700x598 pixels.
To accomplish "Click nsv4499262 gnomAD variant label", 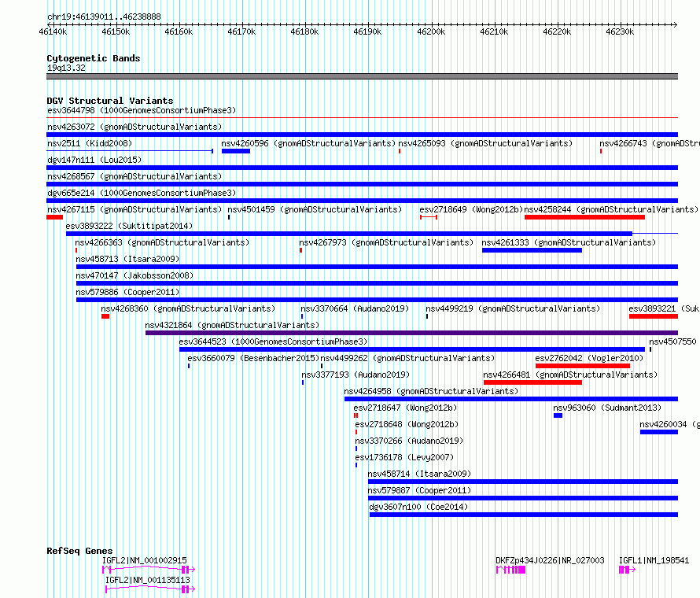I will pyautogui.click(x=408, y=358).
